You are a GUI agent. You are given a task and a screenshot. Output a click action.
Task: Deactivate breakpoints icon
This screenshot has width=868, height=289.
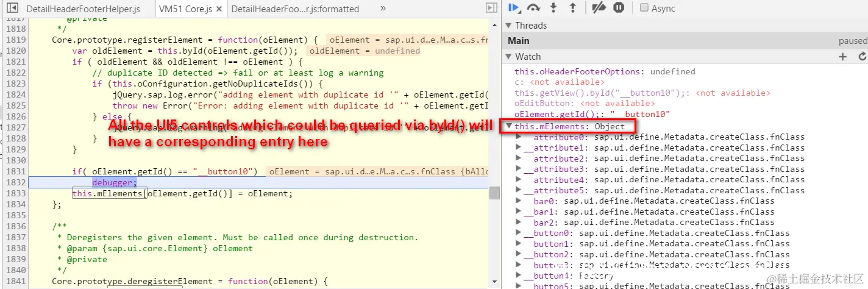point(599,8)
